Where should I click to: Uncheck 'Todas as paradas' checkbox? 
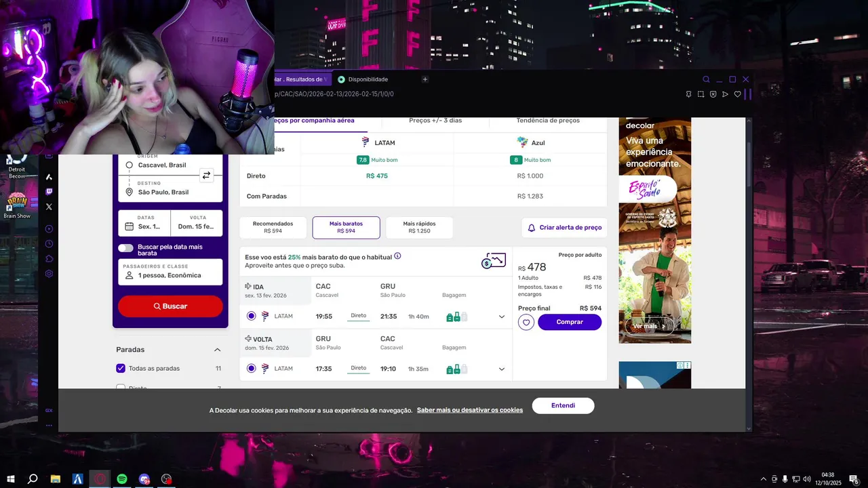121,368
